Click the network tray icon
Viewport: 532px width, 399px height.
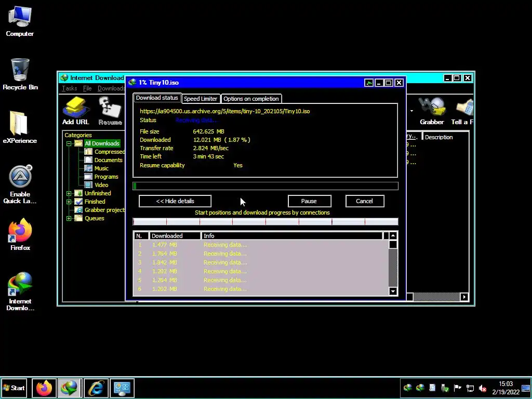click(x=470, y=388)
